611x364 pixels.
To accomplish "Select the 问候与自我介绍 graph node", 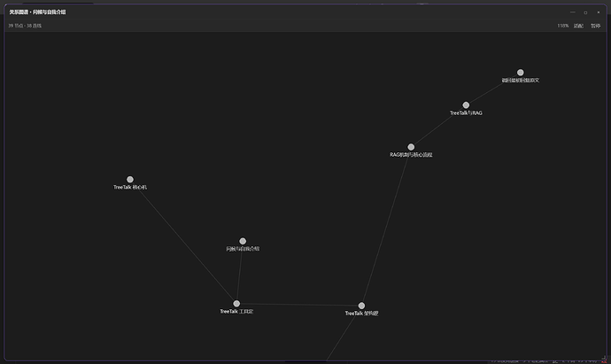I will click(243, 241).
